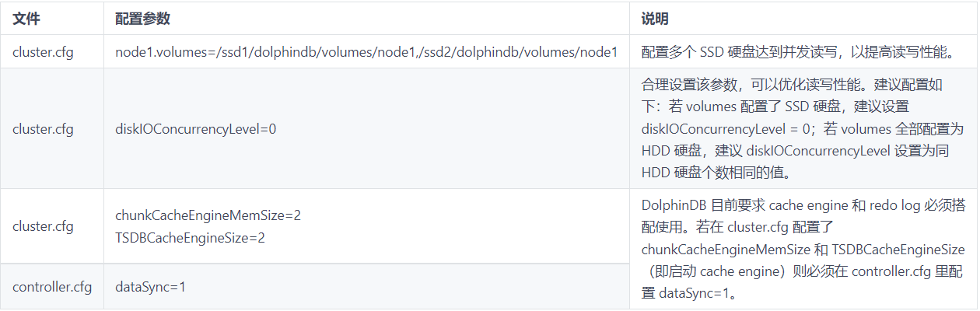Click the diskIOConcurrencyLevel=0 parameter cell
The height and width of the screenshot is (311, 980).
click(x=195, y=129)
